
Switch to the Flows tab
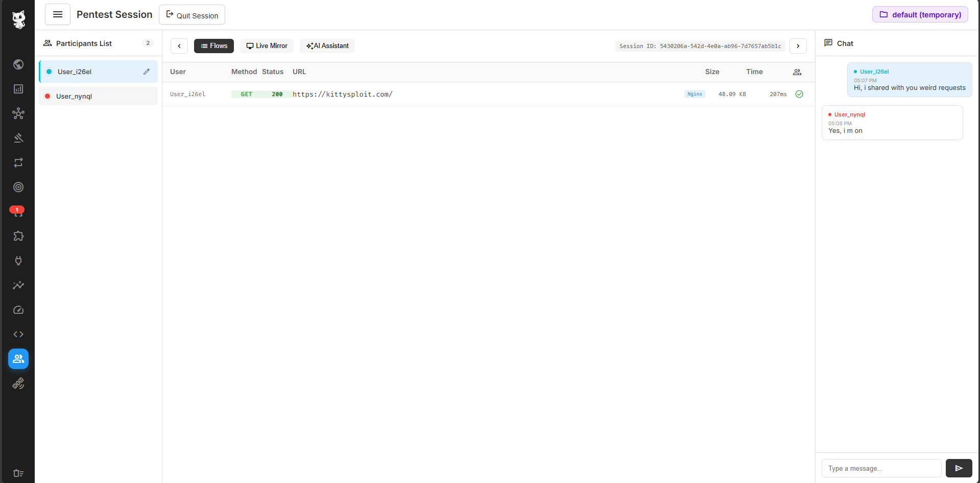(x=213, y=45)
